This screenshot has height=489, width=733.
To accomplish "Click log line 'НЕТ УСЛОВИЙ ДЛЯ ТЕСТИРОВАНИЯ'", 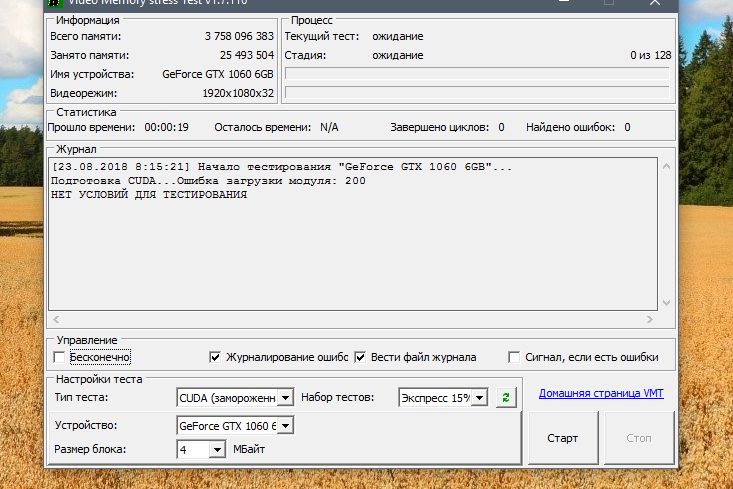I will [x=149, y=194].
